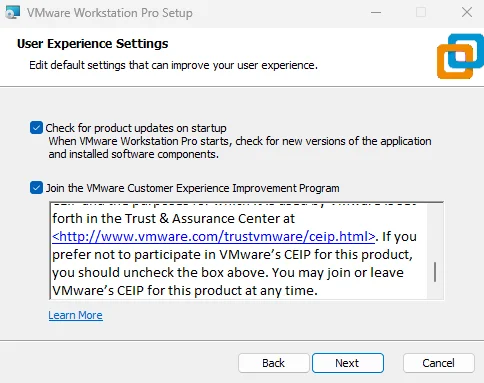Click the text 'forth in the Trust & Assurance Center at'
This screenshot has height=383, width=484.
click(173, 219)
